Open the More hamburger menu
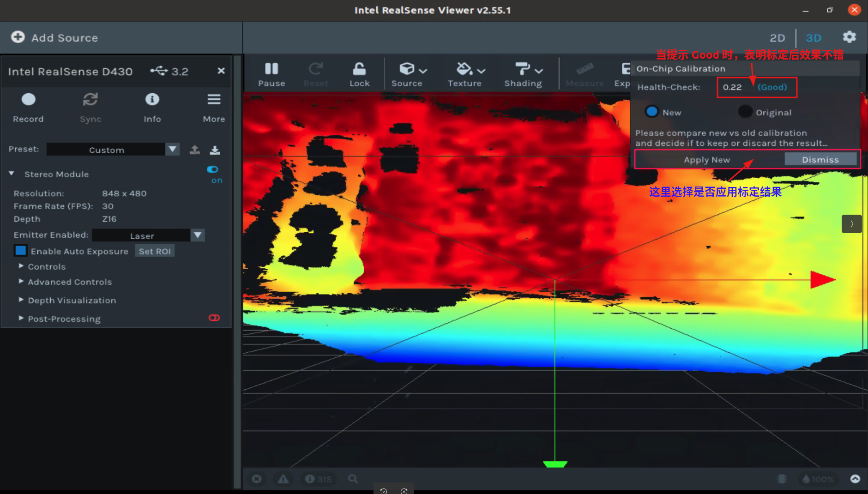This screenshot has width=868, height=494. [214, 107]
